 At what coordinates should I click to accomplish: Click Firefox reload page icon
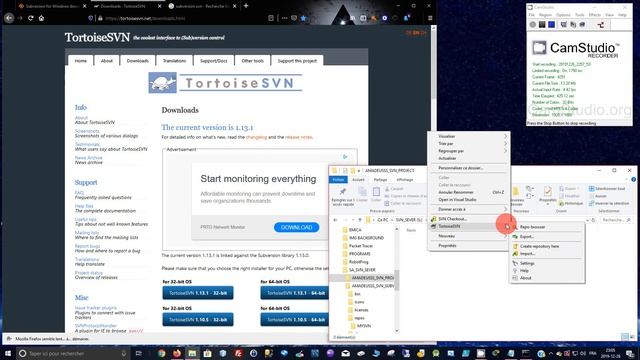(31, 18)
